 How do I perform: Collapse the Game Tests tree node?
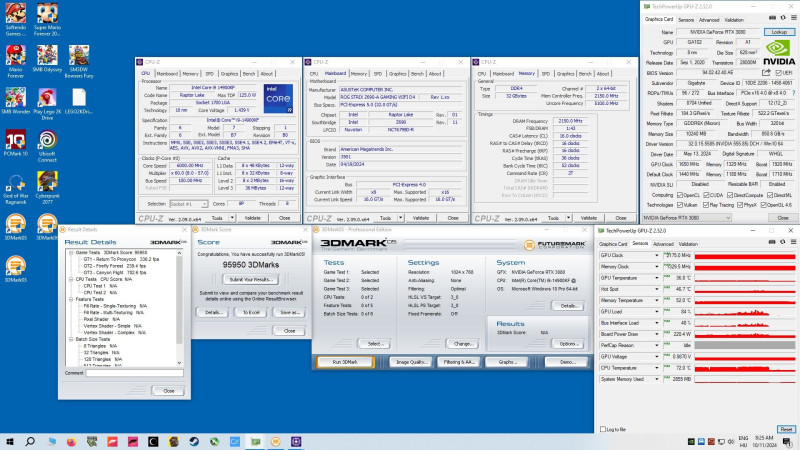[x=71, y=252]
